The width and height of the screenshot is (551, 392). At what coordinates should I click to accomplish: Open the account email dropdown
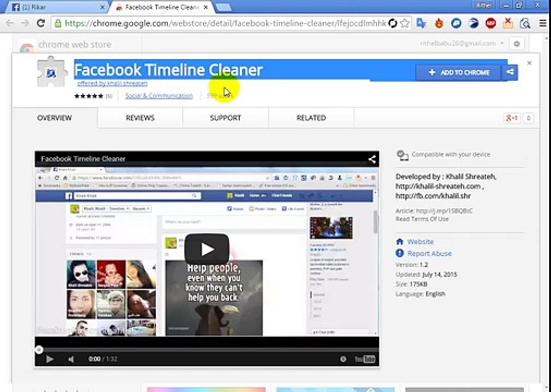[x=462, y=44]
